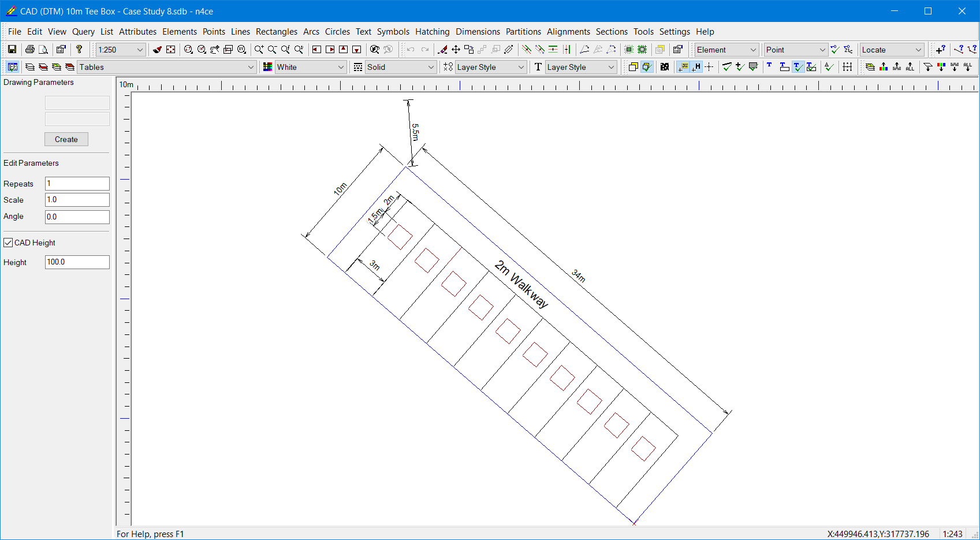This screenshot has height=540, width=980.
Task: Pan view left with red arrow icon
Action: [x=316, y=50]
